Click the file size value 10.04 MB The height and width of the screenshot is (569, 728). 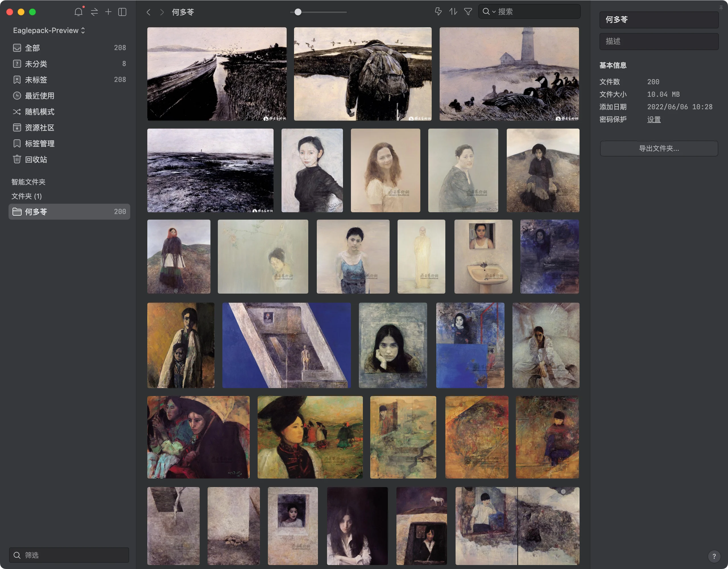tap(663, 94)
